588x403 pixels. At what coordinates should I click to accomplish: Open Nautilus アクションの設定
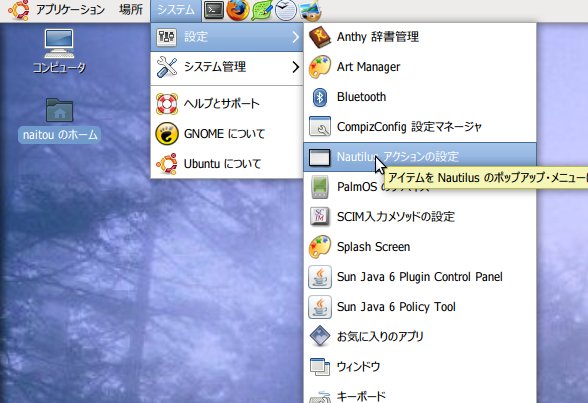tap(420, 157)
